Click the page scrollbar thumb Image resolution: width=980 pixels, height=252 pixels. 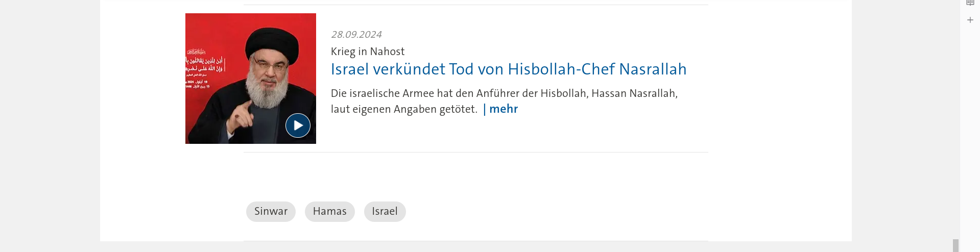[955, 245]
